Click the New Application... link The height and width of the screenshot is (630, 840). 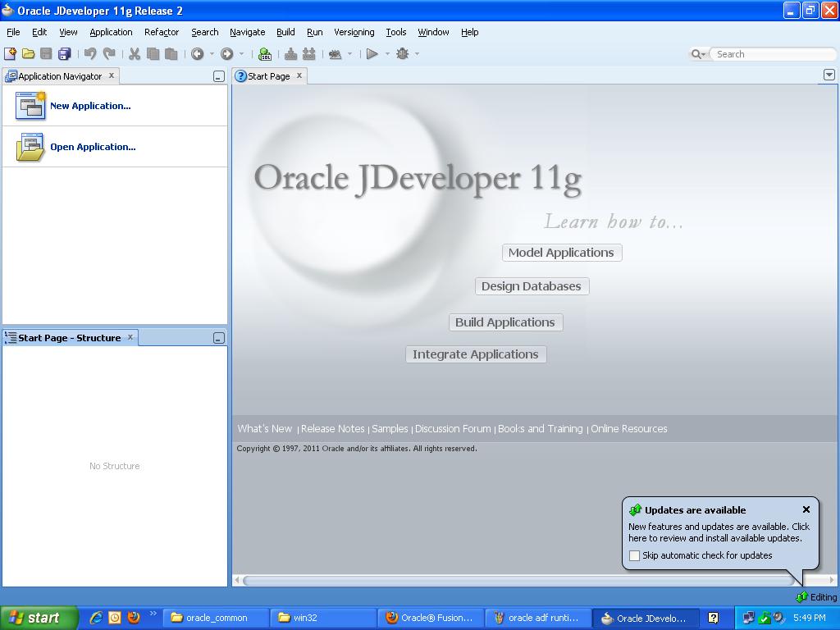click(x=90, y=106)
